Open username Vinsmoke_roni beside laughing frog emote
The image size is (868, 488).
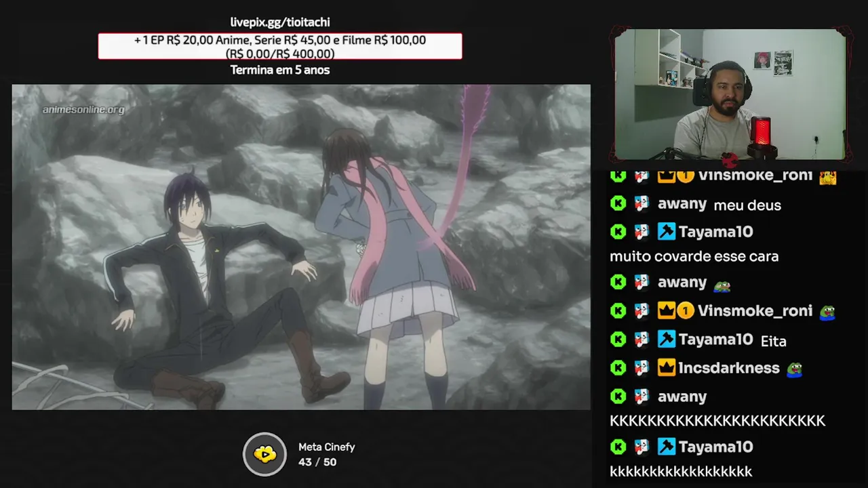point(755,310)
